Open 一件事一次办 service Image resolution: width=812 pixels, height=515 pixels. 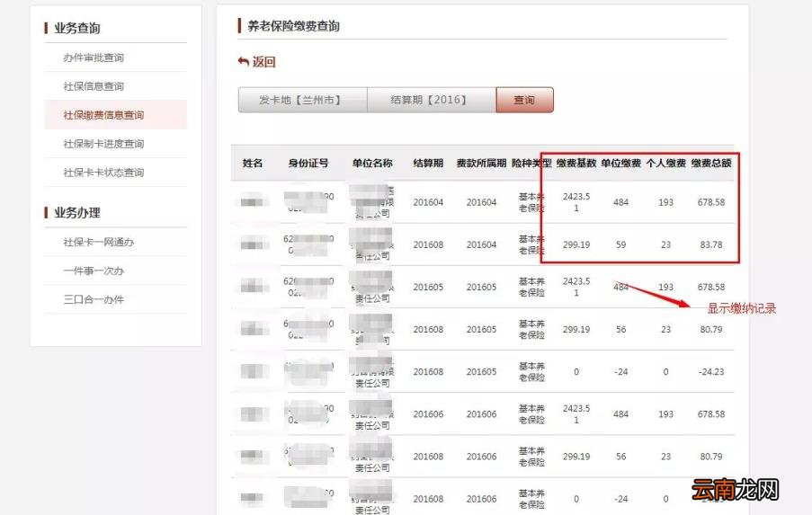click(x=94, y=271)
